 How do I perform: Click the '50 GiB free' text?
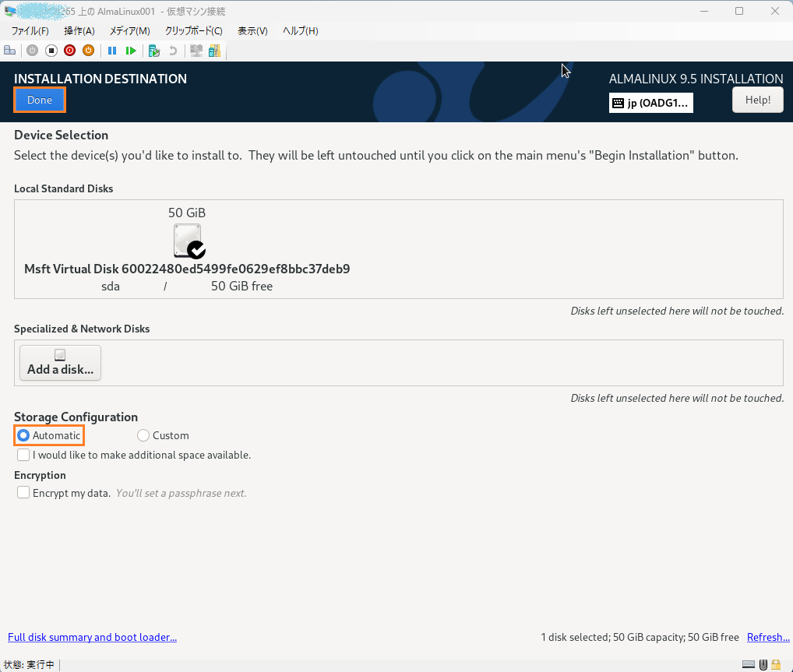(x=241, y=287)
